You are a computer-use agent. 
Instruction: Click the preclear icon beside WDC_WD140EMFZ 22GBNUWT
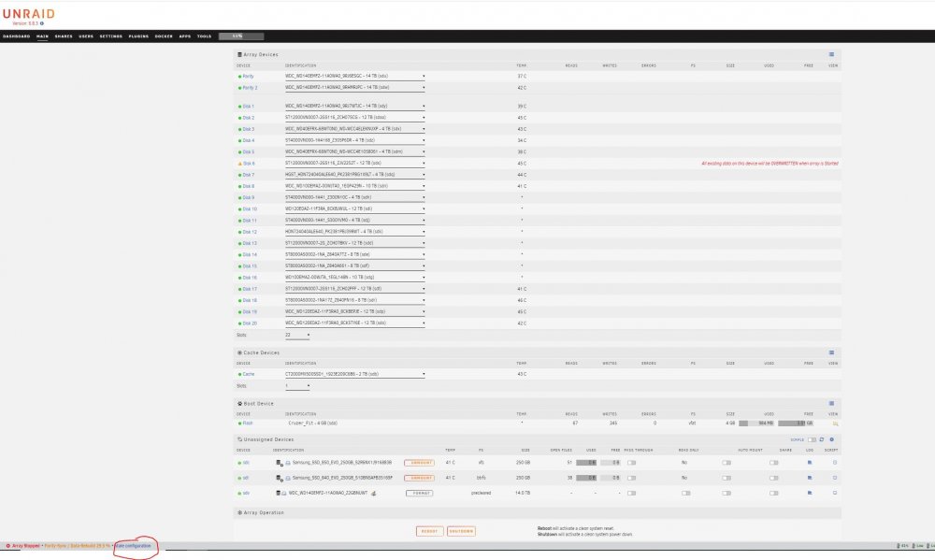click(374, 494)
